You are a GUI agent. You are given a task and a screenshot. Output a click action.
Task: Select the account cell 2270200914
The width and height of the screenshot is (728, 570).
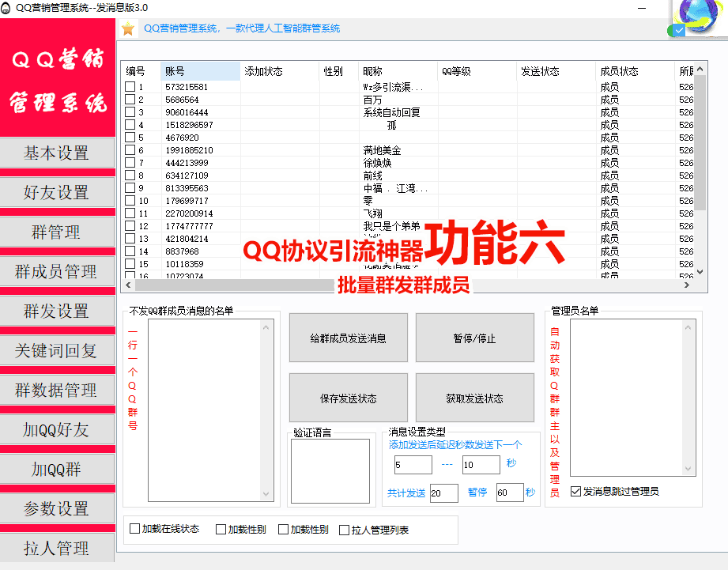coord(189,213)
